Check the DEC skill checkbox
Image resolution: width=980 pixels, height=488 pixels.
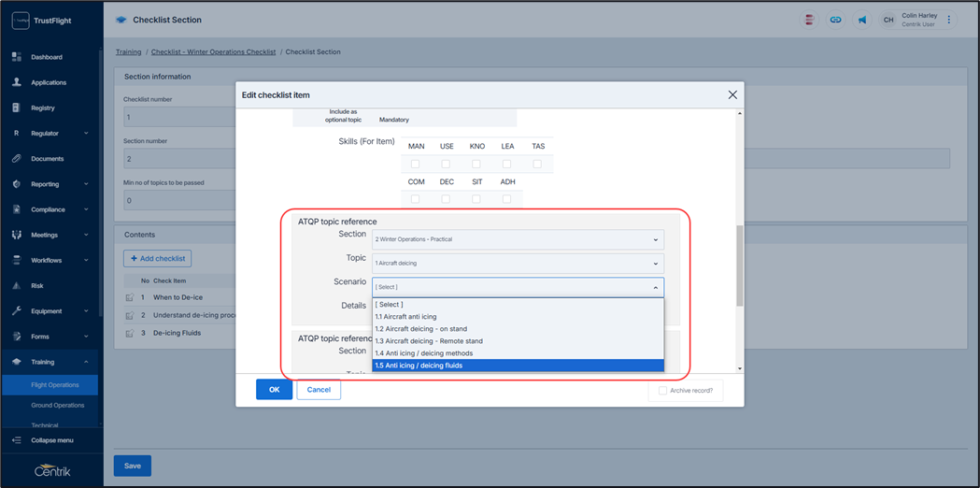[x=446, y=199]
